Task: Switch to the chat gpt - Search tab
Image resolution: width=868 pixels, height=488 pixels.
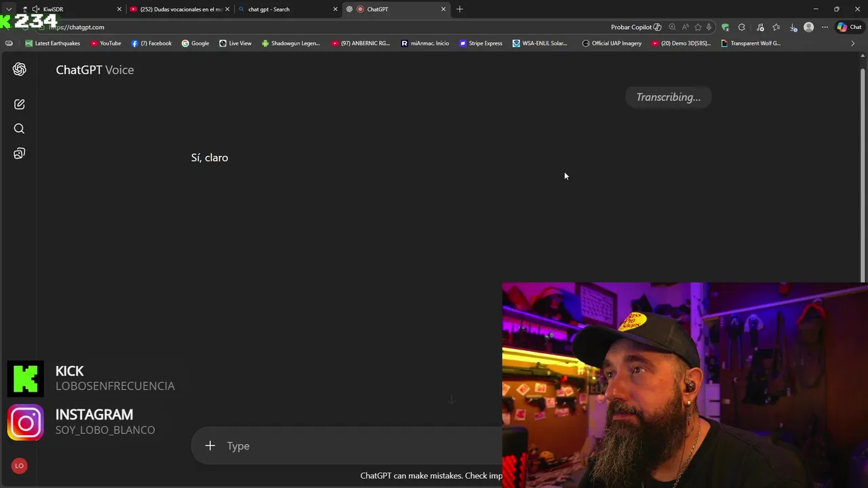Action: (288, 9)
